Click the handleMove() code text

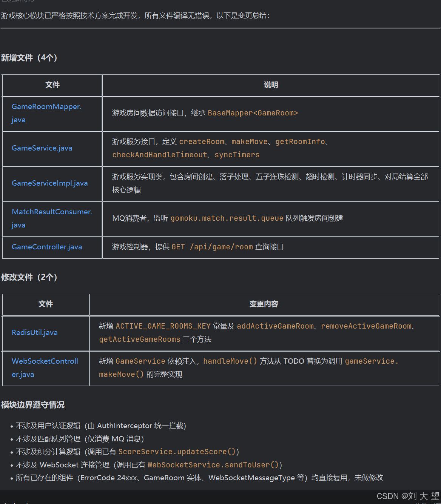pyautogui.click(x=230, y=361)
